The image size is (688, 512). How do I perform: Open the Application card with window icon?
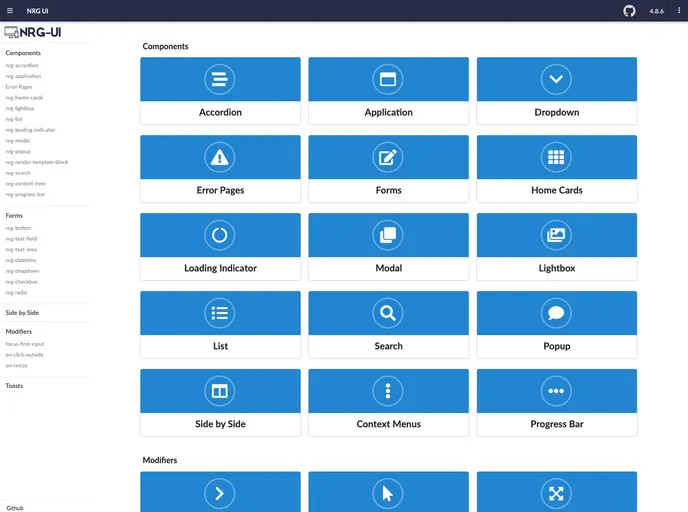[x=388, y=91]
